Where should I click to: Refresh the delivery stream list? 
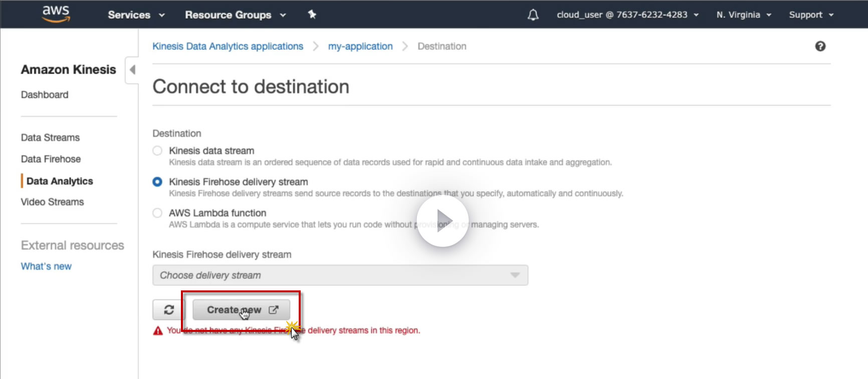click(169, 310)
